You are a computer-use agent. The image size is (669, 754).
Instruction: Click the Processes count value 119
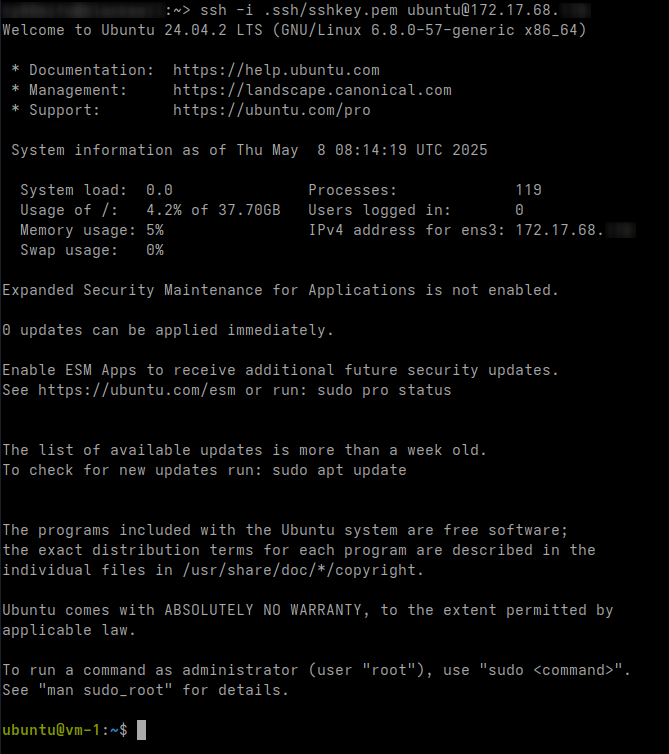528,190
